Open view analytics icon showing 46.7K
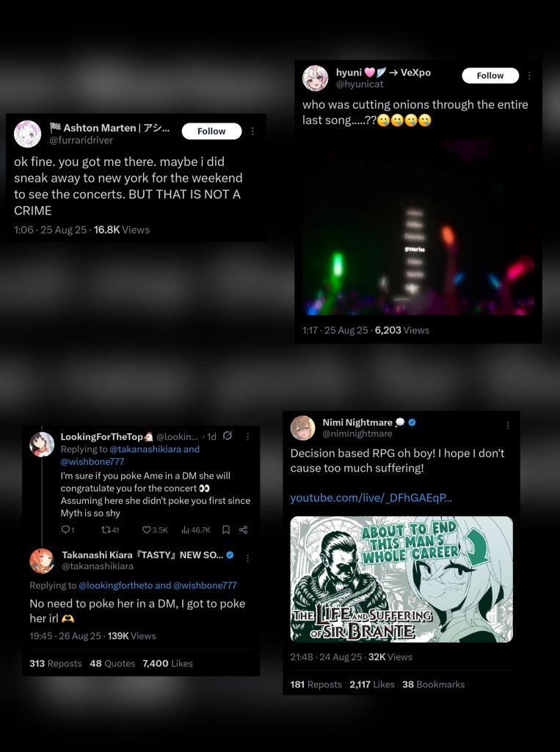This screenshot has height=752, width=560. tap(186, 529)
